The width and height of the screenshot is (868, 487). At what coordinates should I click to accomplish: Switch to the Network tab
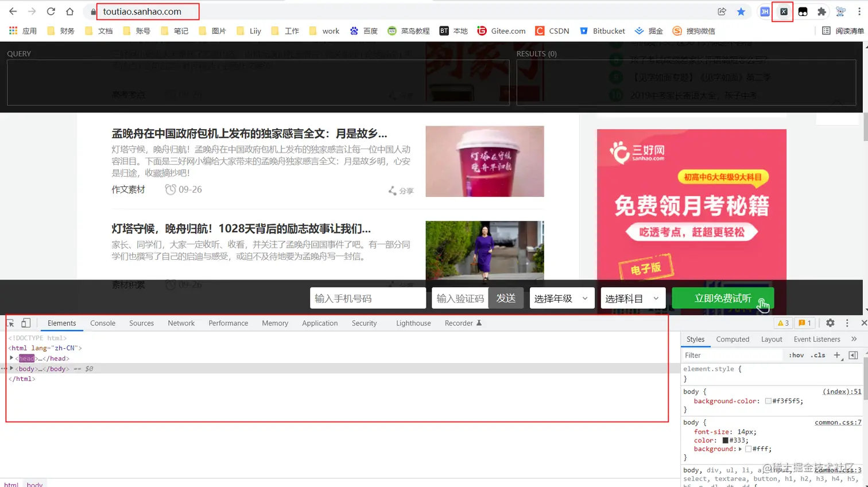click(181, 324)
